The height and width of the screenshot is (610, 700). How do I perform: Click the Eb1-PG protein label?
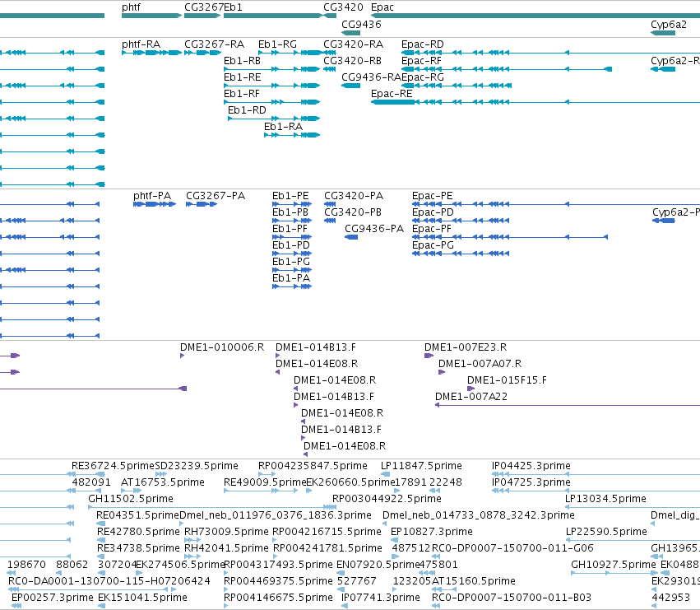pos(291,262)
